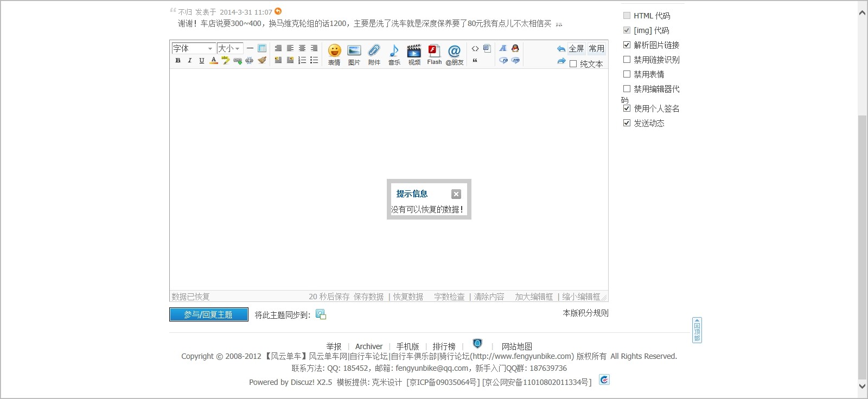868x399 pixels.
Task: Insert a table into the editor
Action: point(262,48)
